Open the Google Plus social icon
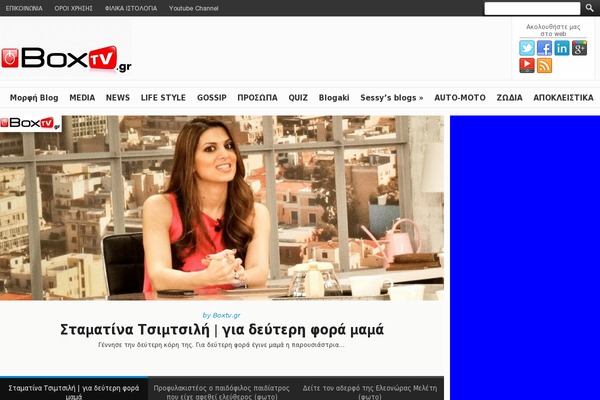The image size is (600, 400). point(579,48)
